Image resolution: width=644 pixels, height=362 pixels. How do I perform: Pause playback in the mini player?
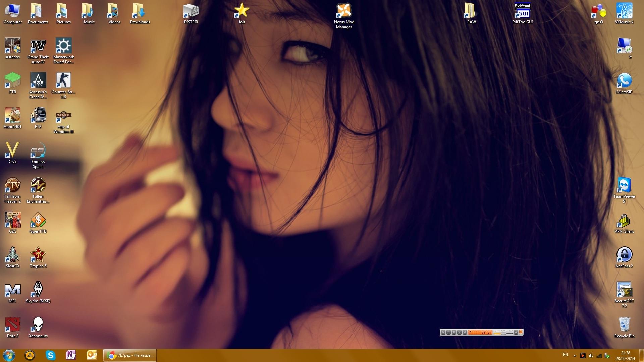[448, 332]
